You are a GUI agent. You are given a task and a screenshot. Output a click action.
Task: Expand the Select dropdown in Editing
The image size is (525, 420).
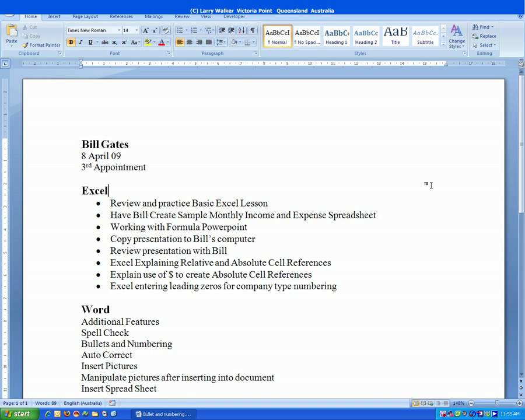pyautogui.click(x=484, y=45)
